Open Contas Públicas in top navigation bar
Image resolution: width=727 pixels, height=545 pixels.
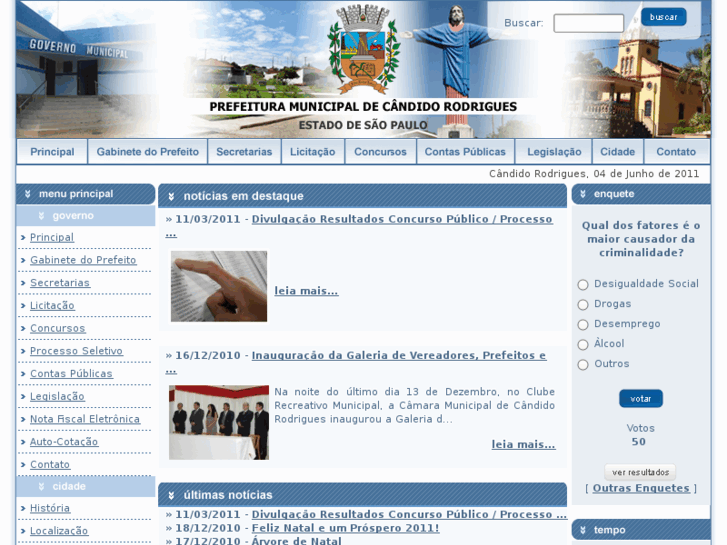point(465,152)
